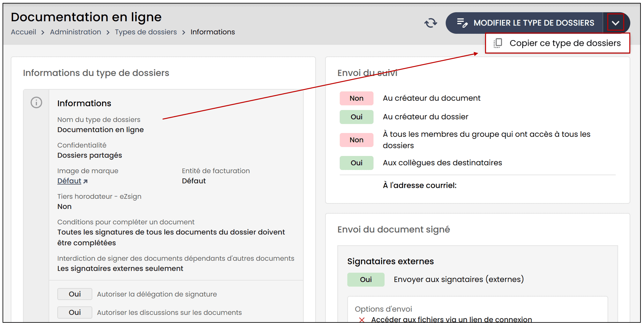Click Oui beside Autoriser les discussions sur documents

[x=75, y=313]
